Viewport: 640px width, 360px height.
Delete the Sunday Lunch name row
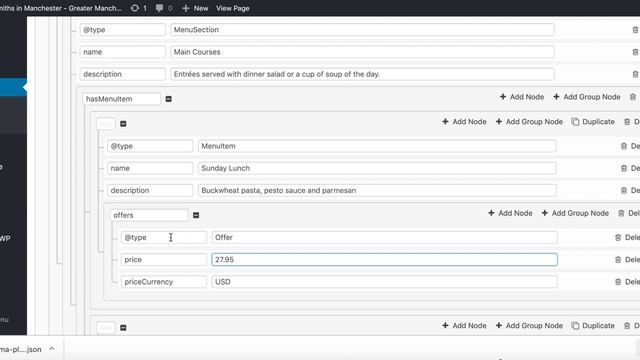click(x=630, y=168)
